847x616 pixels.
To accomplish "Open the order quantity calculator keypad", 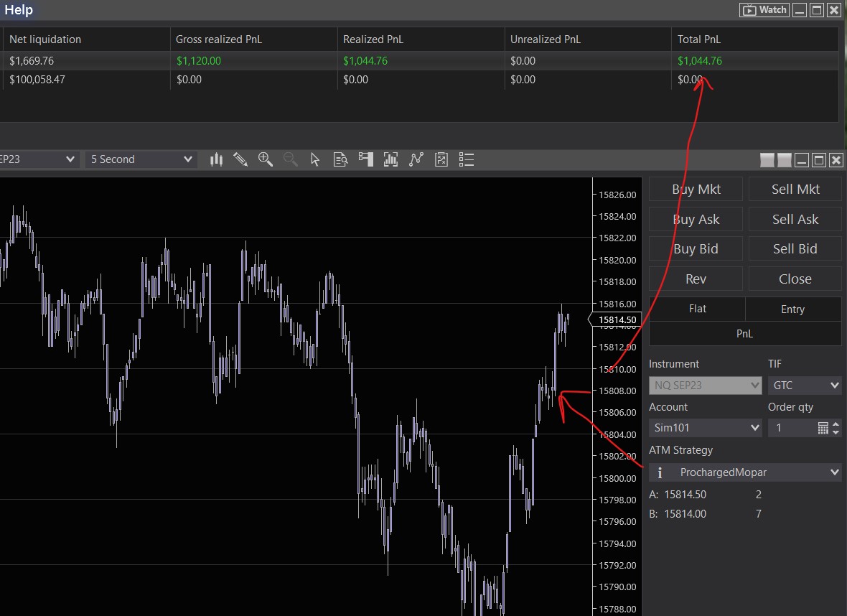I will [x=823, y=428].
